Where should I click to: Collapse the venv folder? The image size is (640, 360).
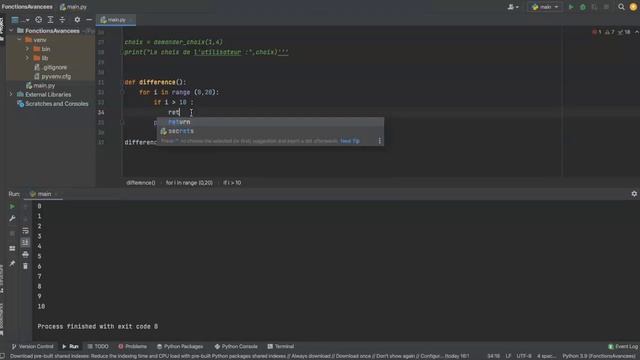point(19,40)
